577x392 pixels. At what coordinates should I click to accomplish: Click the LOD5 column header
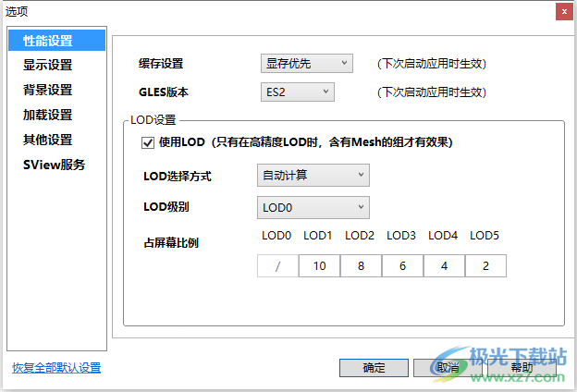(x=485, y=236)
